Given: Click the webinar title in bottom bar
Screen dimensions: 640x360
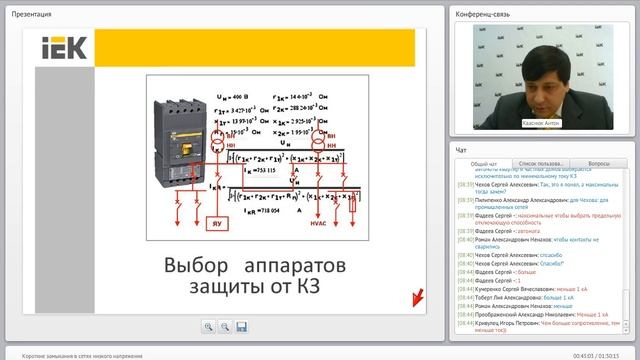Looking at the screenshot, I should click(82, 356).
